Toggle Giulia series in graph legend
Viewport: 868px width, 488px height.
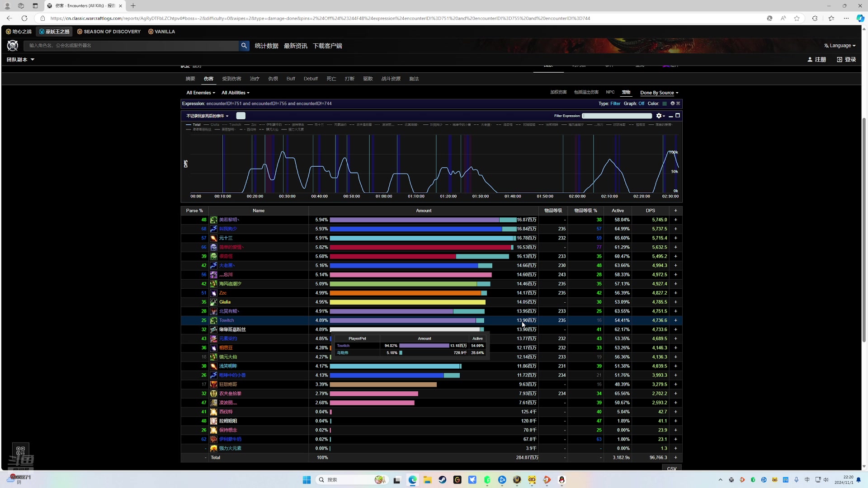coord(212,125)
